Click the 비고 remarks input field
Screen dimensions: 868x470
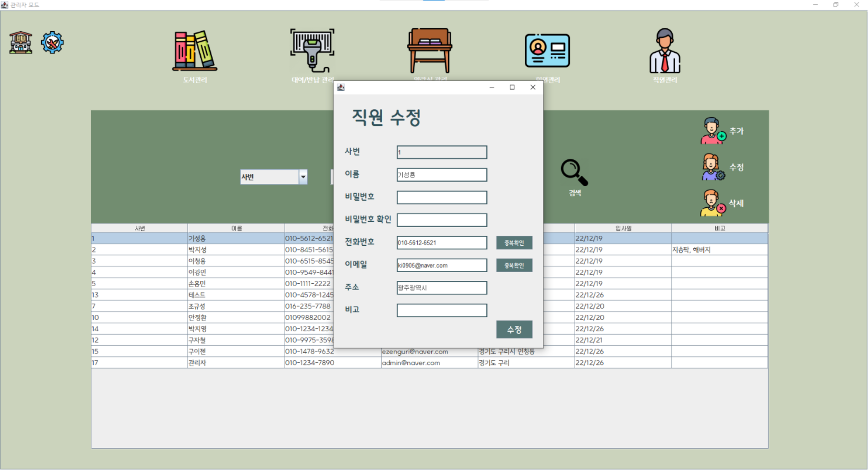[441, 310]
